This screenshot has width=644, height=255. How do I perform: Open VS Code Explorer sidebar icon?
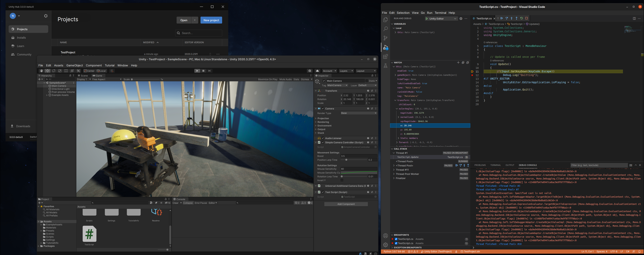tap(386, 20)
